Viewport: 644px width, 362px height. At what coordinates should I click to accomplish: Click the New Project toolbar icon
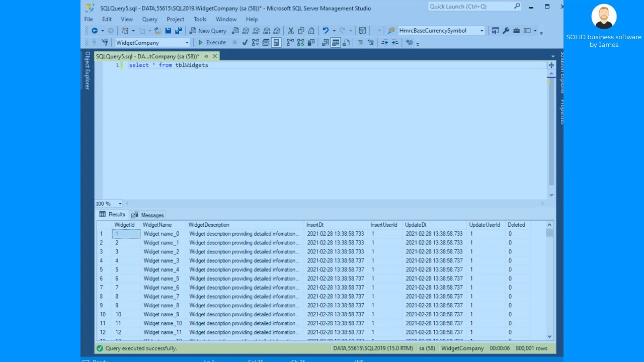(125, 31)
